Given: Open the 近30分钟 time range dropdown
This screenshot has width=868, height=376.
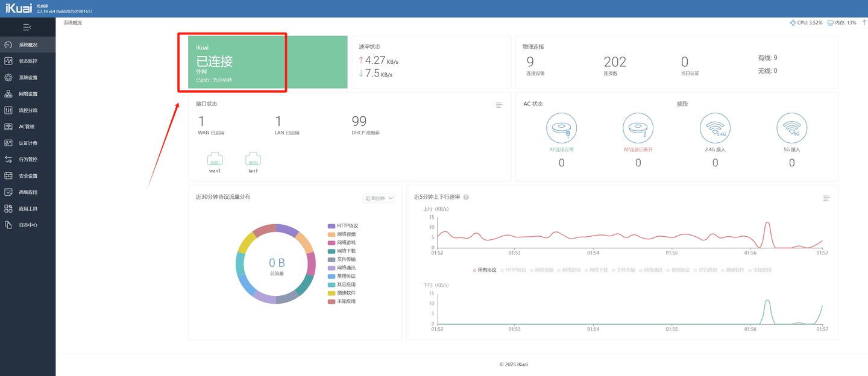Looking at the screenshot, I should pos(379,198).
